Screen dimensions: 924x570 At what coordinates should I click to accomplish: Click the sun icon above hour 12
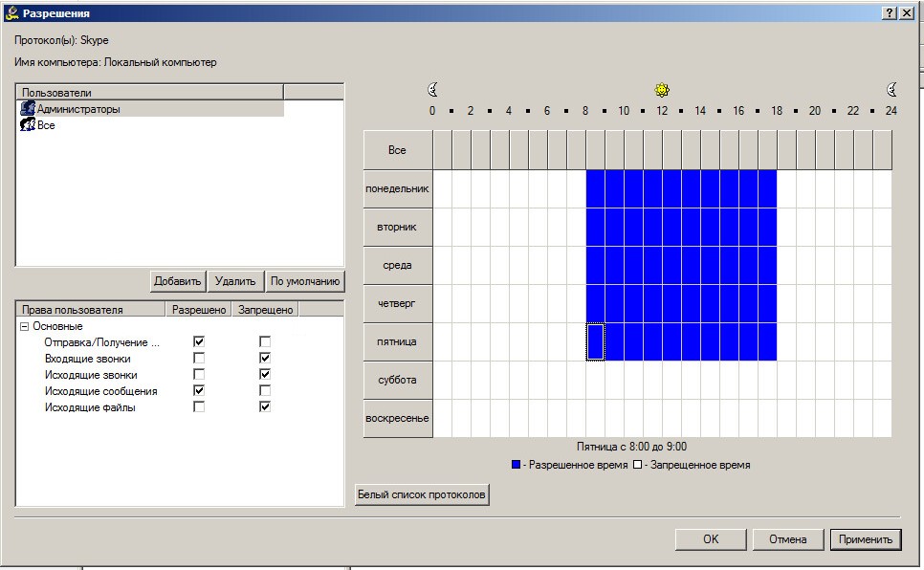point(662,90)
